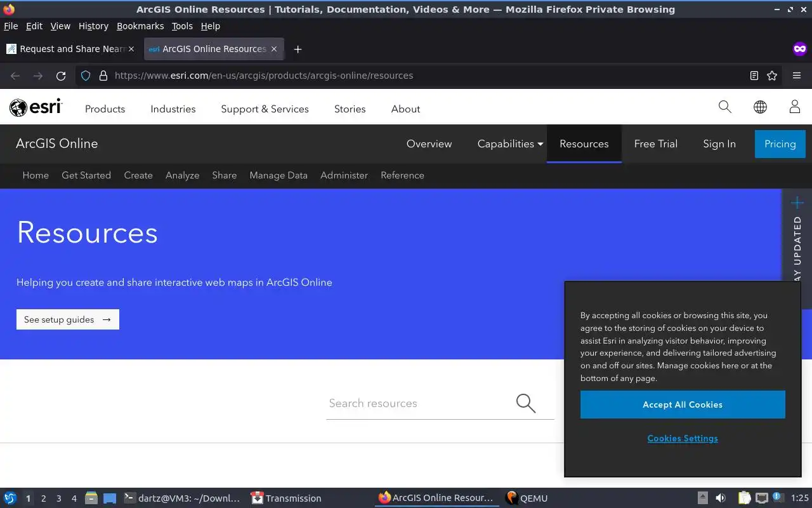Click the Sign In link

point(719,144)
